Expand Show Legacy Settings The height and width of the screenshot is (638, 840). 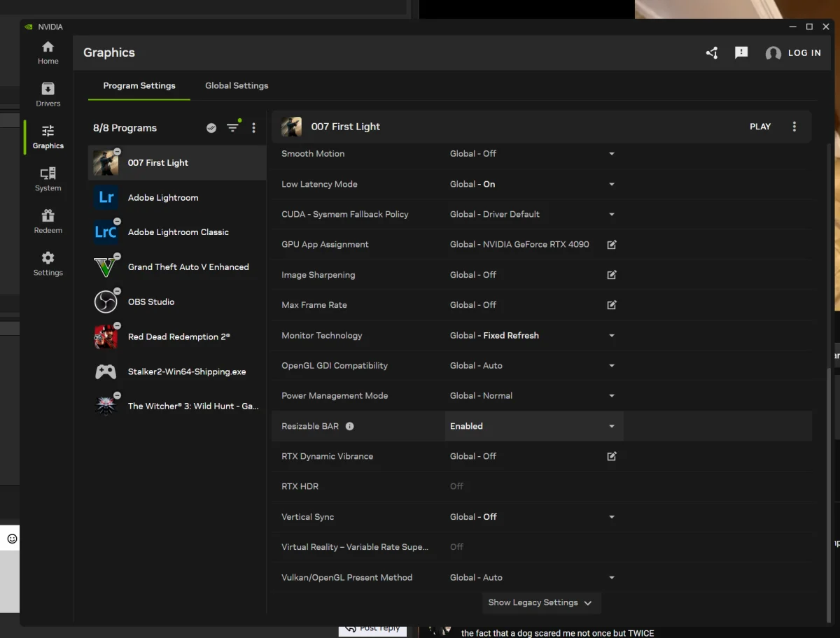[540, 602]
